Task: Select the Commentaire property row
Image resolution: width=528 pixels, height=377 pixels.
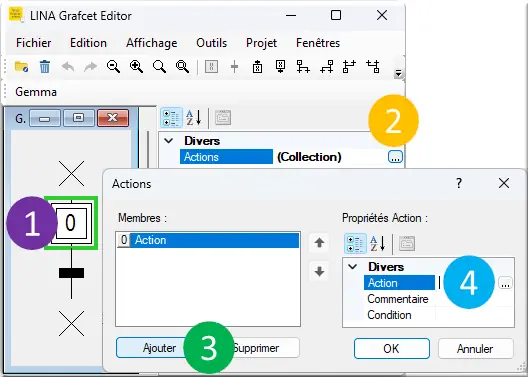Action: [x=398, y=299]
